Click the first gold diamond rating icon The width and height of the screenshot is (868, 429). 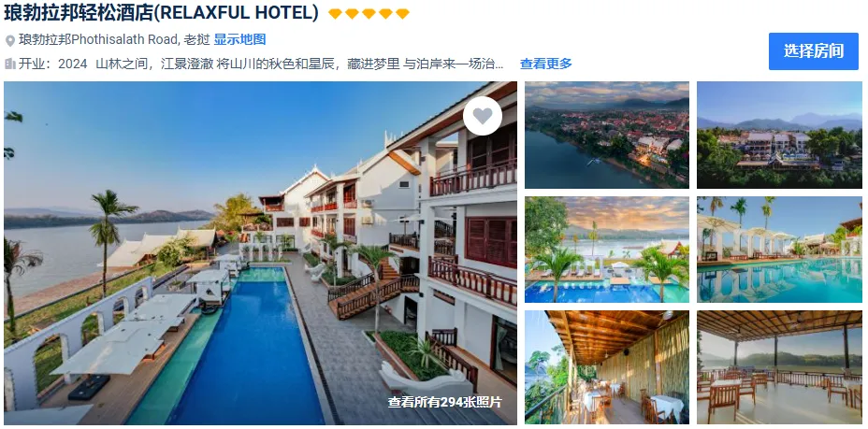pos(335,14)
